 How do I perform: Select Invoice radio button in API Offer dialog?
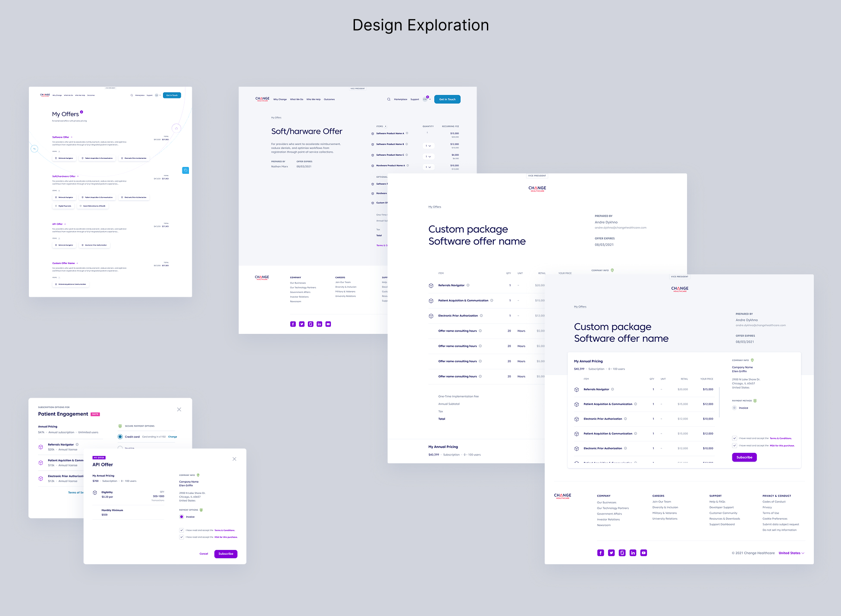182,517
